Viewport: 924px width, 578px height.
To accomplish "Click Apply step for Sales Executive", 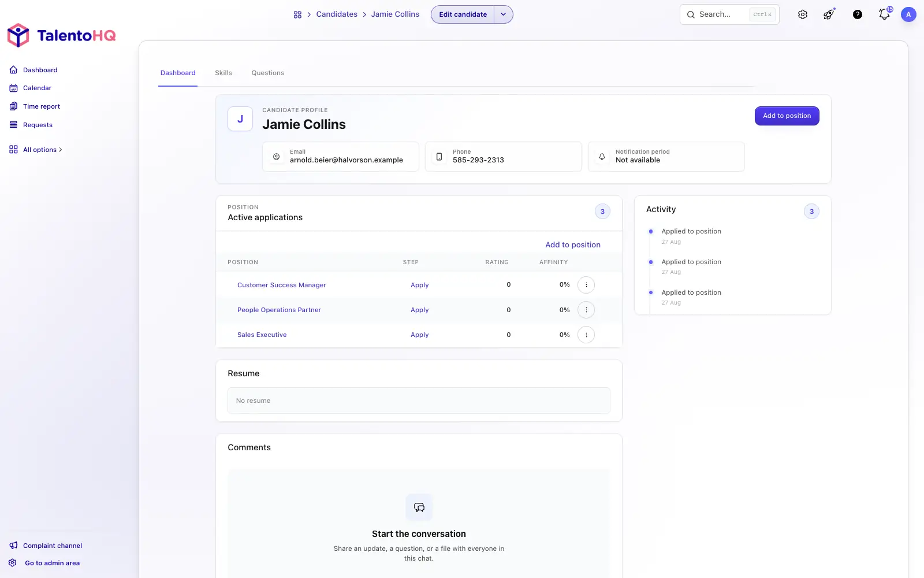I will click(x=420, y=335).
